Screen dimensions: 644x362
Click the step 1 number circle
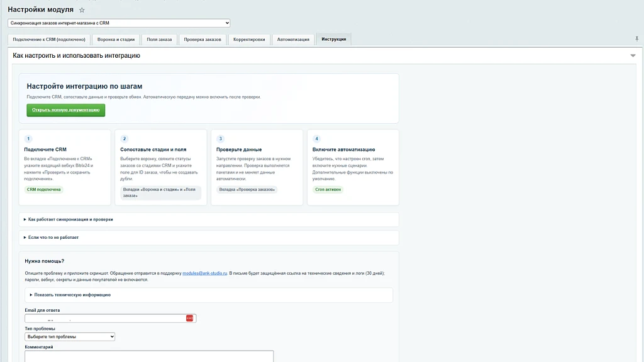pos(28,139)
